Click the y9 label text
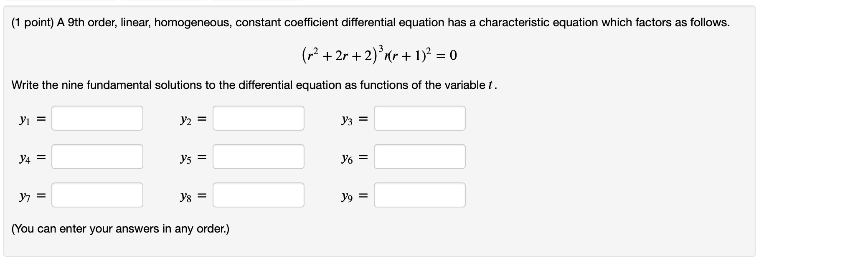The image size is (868, 258). click(x=347, y=197)
